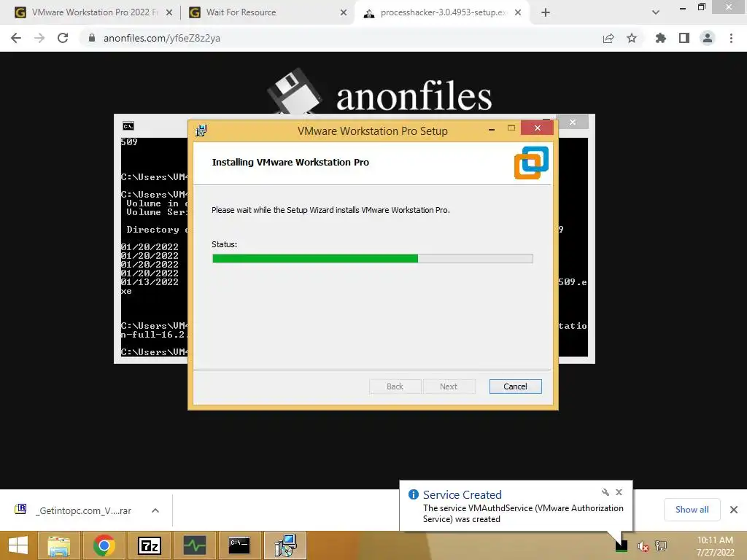Viewport: 747px width, 560px height.
Task: Toggle the Chrome side panel icon
Action: [x=684, y=38]
